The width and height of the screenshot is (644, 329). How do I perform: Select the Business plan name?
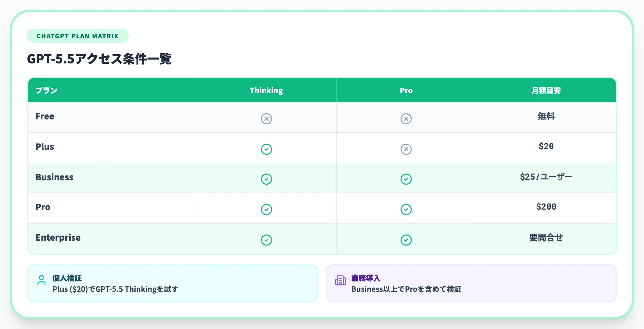click(x=55, y=177)
